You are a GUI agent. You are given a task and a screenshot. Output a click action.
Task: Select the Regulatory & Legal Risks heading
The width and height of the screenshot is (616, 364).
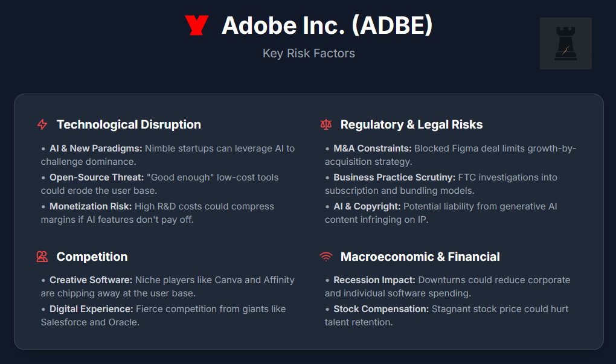[411, 124]
